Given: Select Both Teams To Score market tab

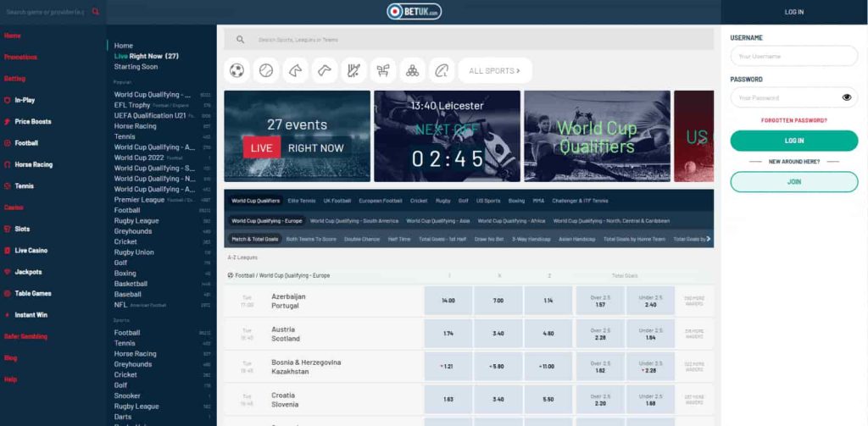Looking at the screenshot, I should click(x=310, y=239).
